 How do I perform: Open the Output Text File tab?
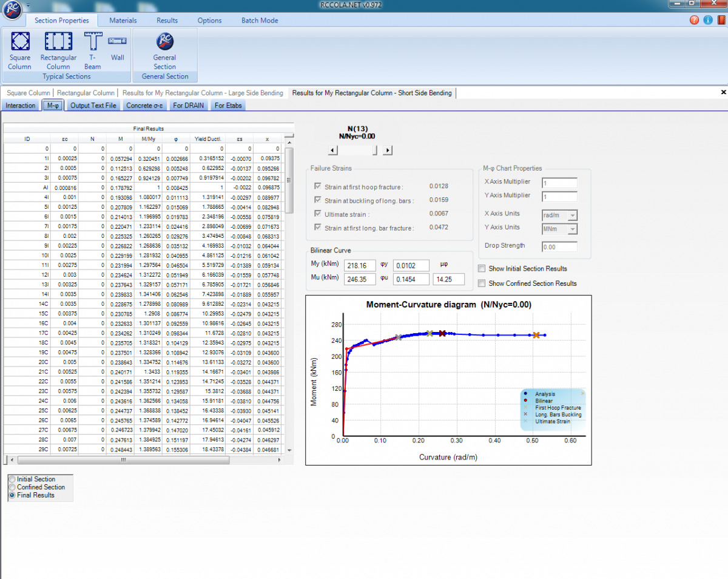point(93,106)
